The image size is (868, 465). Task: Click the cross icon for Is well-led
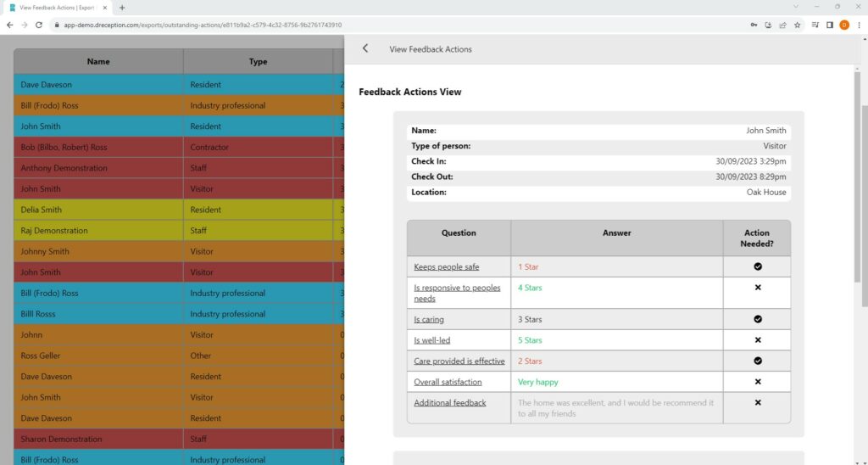tap(758, 339)
